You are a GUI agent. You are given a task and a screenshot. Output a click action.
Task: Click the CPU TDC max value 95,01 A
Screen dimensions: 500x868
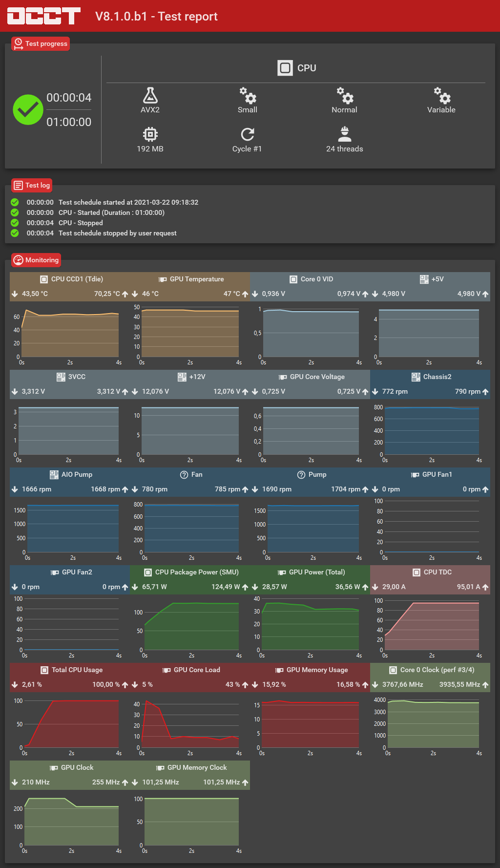pos(468,587)
